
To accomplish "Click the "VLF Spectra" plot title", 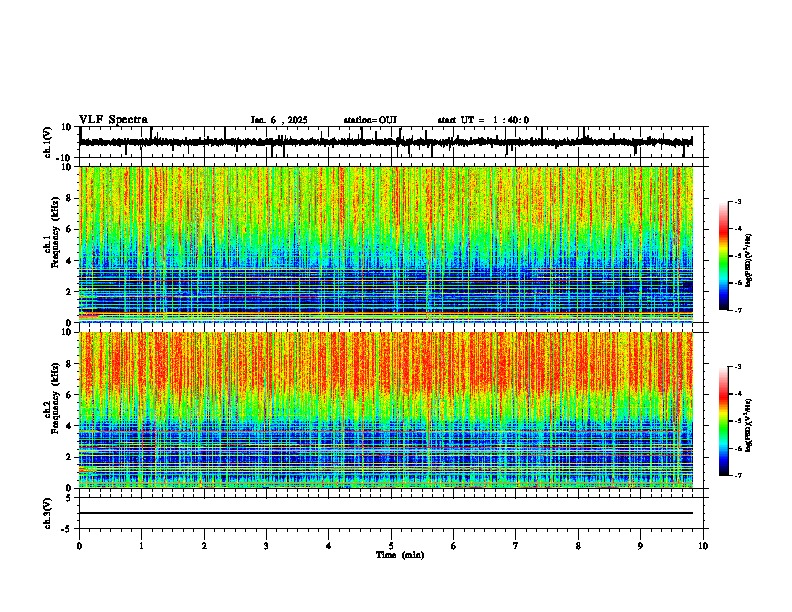I will pos(113,120).
